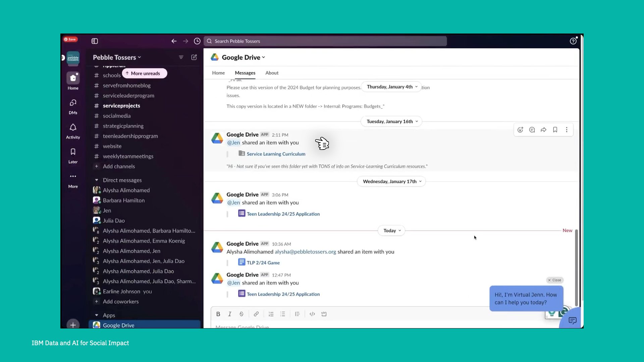The height and width of the screenshot is (362, 644).
Task: Open the alysha@pebbletossers.org email link
Action: 305,252
